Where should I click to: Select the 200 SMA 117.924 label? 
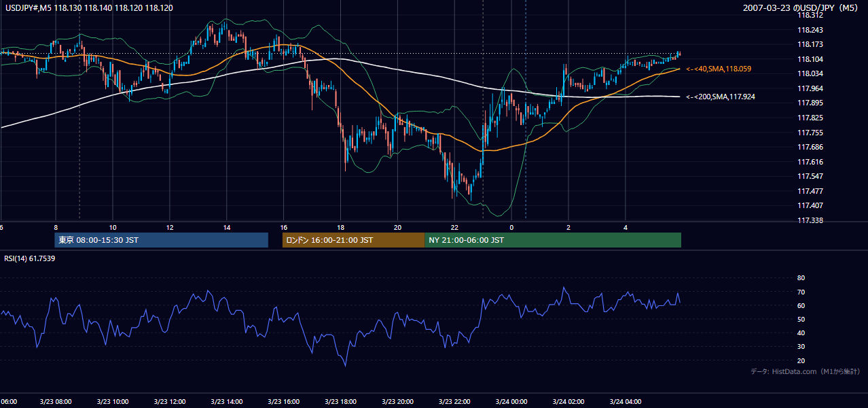click(721, 97)
